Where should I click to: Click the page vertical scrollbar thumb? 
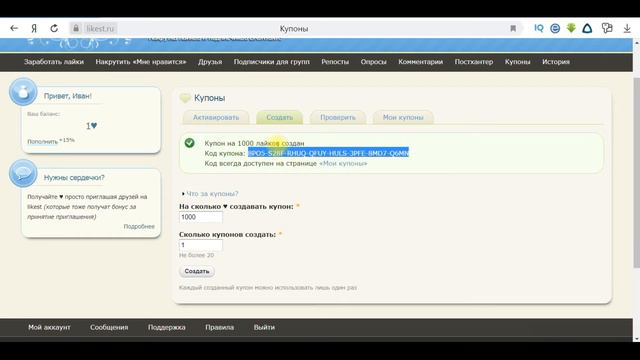pos(636,172)
